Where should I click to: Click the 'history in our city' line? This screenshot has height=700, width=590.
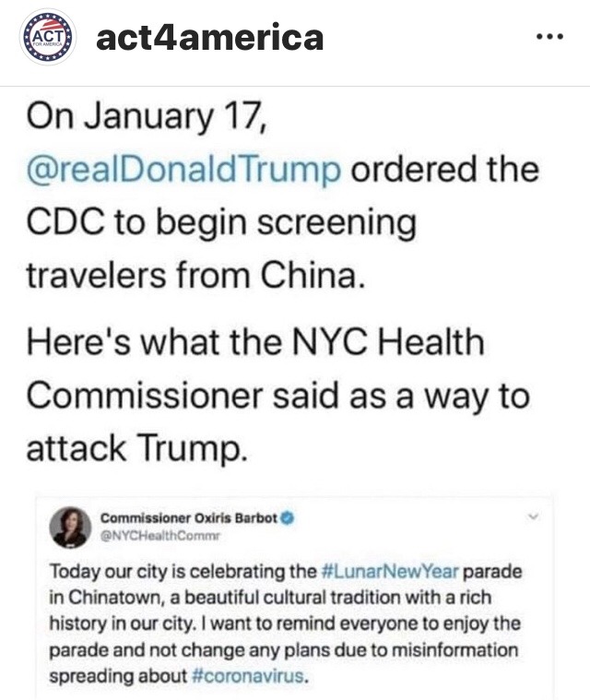click(285, 623)
